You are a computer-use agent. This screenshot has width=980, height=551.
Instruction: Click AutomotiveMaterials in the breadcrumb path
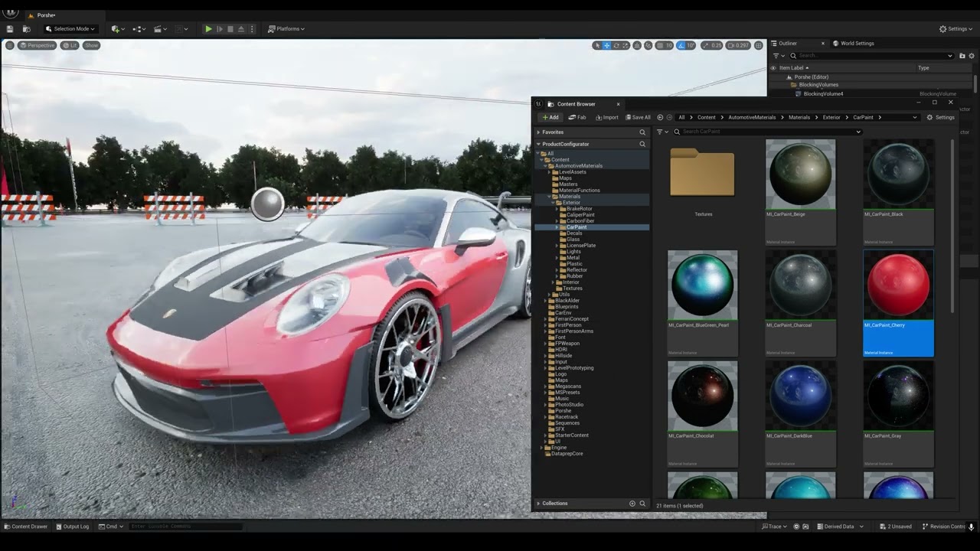point(752,117)
